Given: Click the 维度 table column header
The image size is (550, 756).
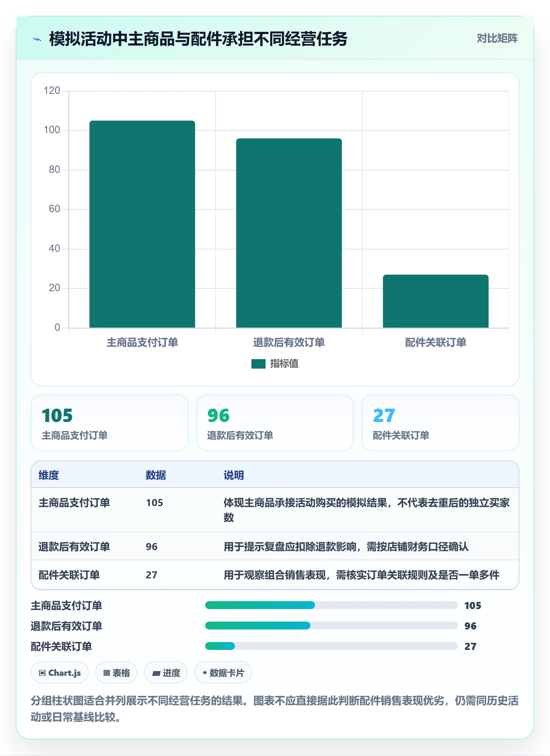Looking at the screenshot, I should click(49, 475).
